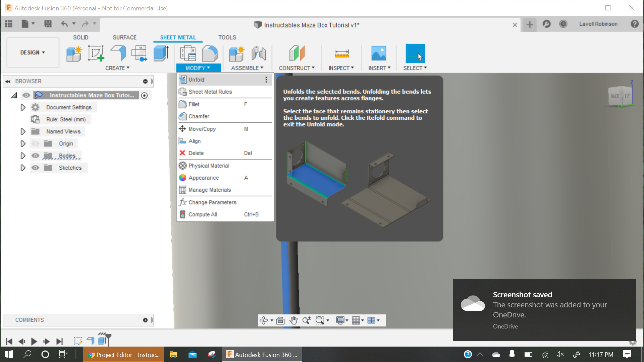The image size is (644, 362).
Task: Select Unfold from the Modify menu
Action: point(197,79)
